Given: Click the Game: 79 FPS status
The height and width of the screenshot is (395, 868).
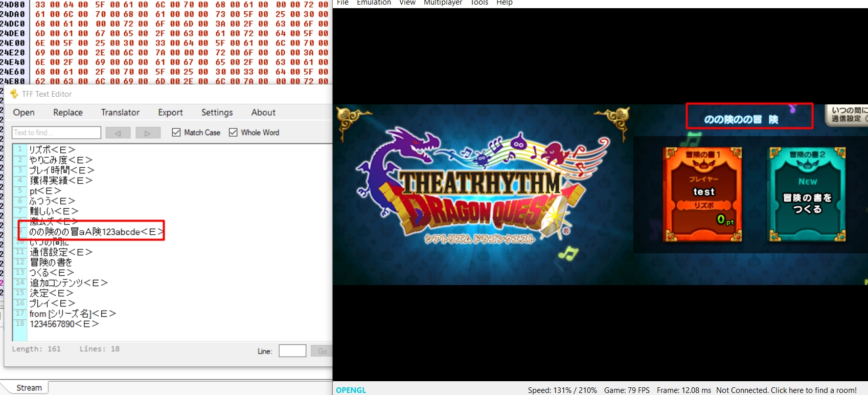Looking at the screenshot, I should [627, 390].
